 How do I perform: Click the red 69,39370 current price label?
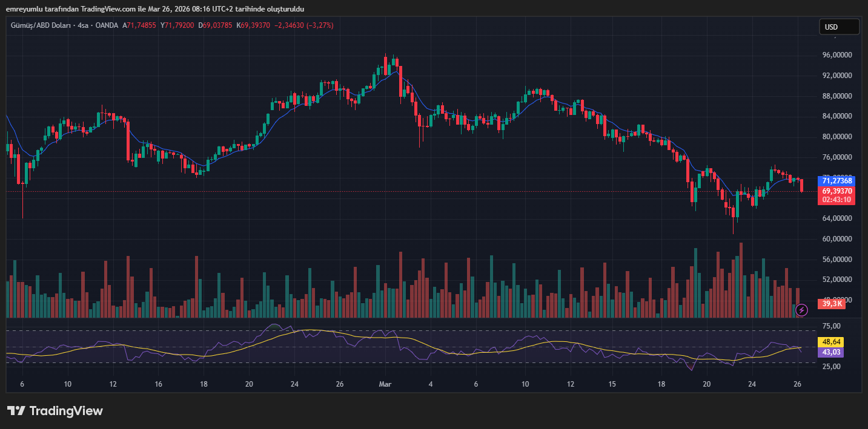837,191
